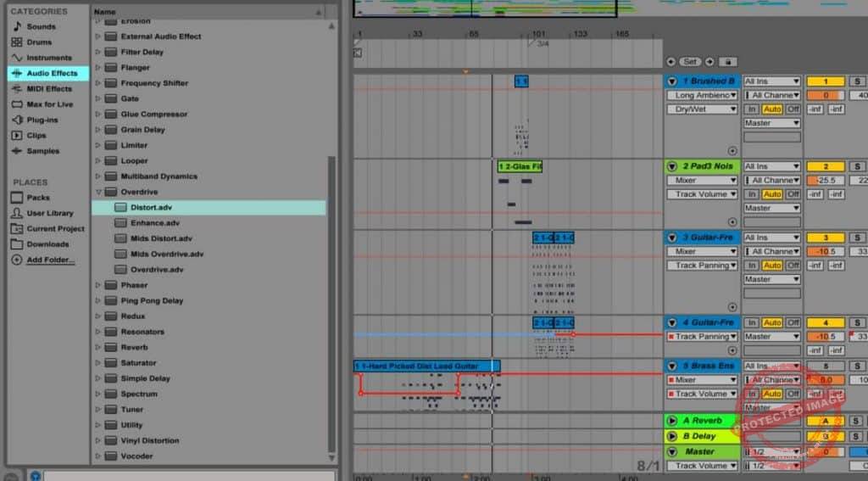The width and height of the screenshot is (868, 481).
Task: Expand the Reverb folder
Action: click(x=98, y=347)
